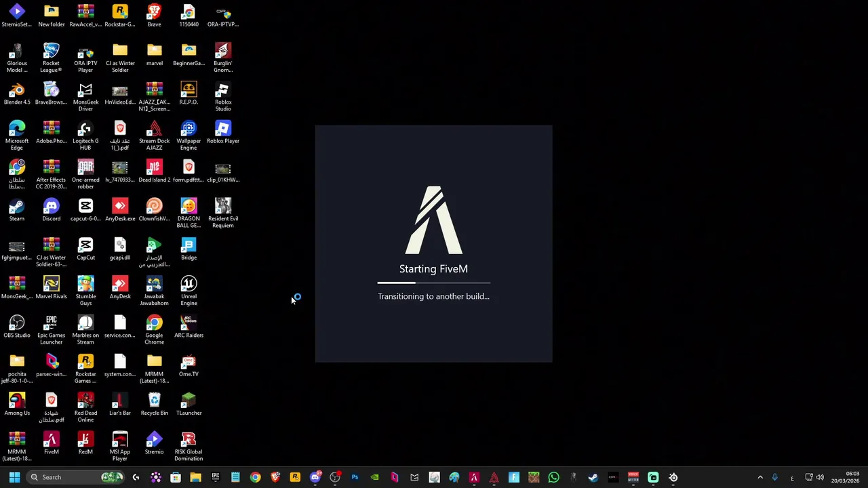Open the FiveM desktop shortcut

pyautogui.click(x=51, y=443)
